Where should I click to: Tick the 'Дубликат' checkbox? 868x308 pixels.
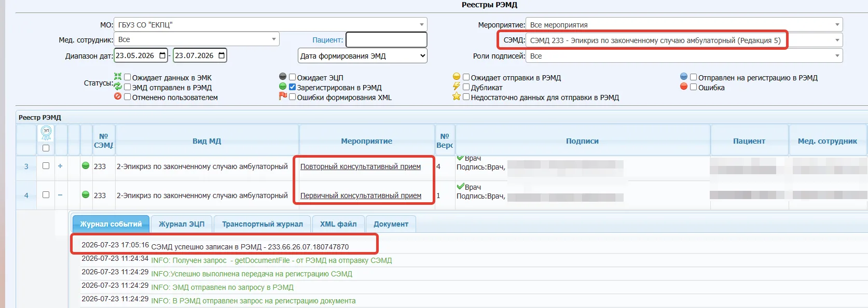[x=466, y=87]
